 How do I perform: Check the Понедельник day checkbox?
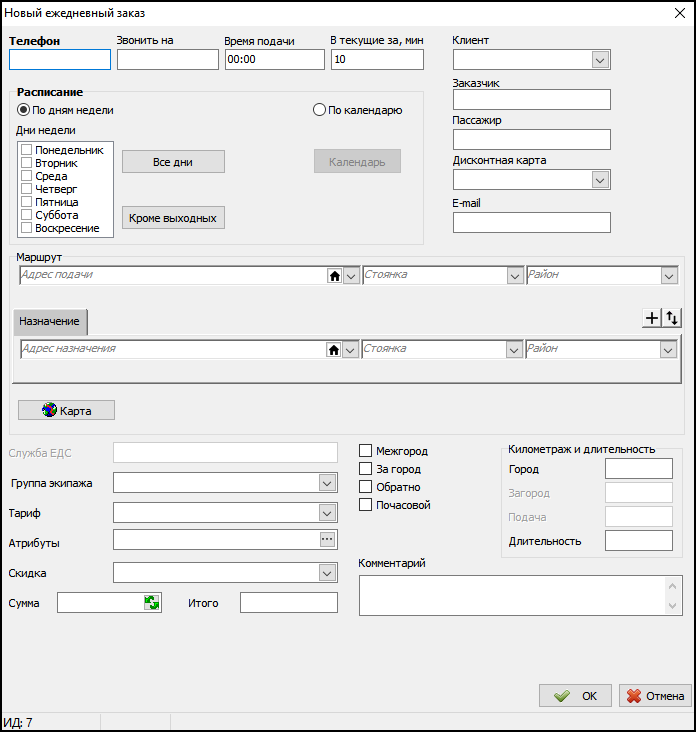[27, 150]
